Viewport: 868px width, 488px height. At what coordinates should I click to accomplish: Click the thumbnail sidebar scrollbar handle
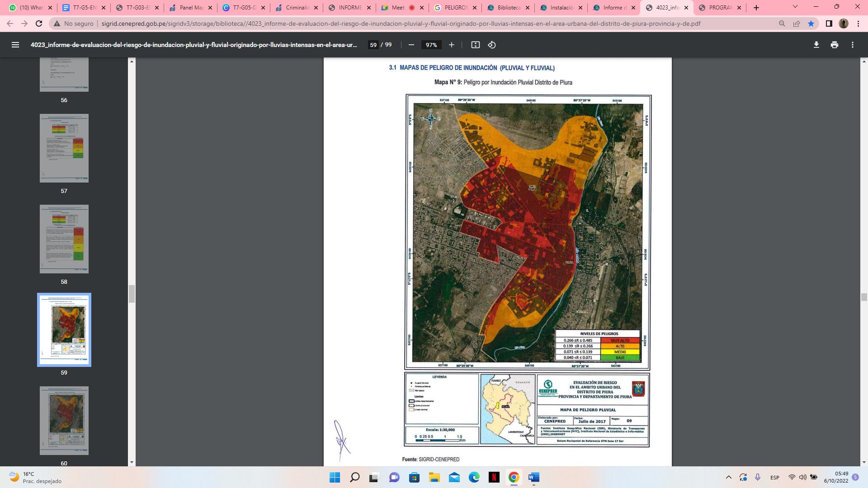132,294
